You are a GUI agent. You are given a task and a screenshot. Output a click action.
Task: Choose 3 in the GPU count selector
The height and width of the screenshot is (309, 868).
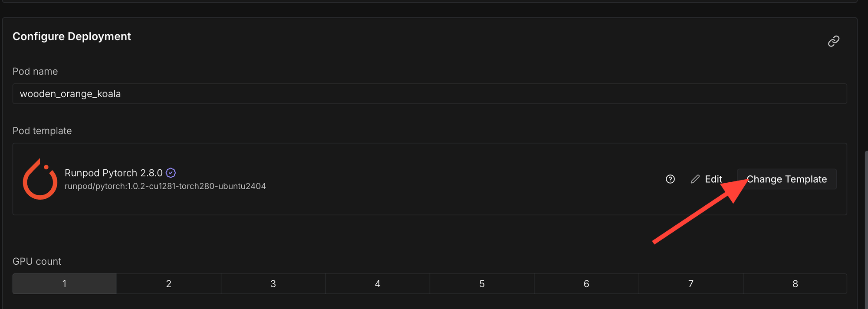pyautogui.click(x=273, y=284)
